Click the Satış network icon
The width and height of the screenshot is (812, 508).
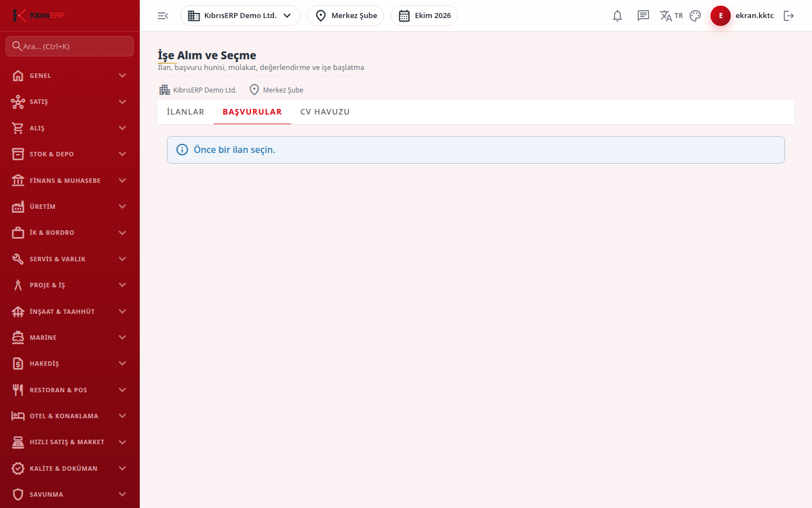click(18, 102)
